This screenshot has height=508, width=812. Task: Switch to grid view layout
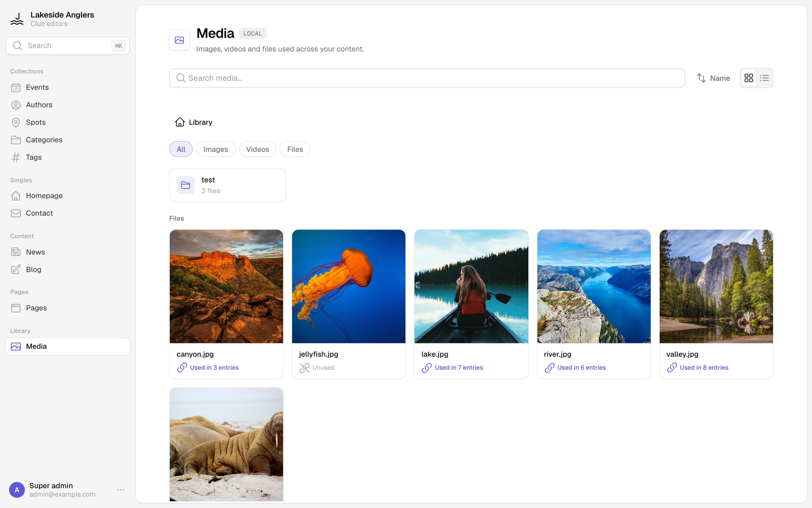[749, 78]
